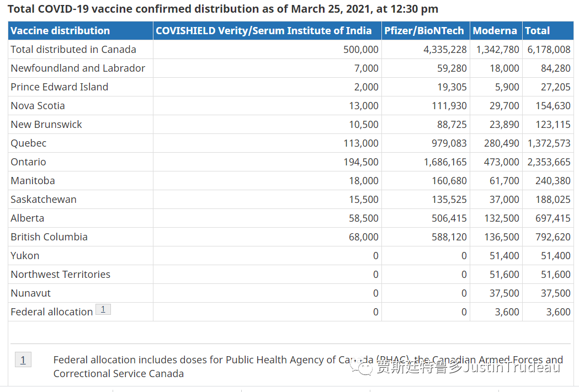Image resolution: width=579 pixels, height=392 pixels.
Task: Click the Total column header
Action: pyautogui.click(x=537, y=31)
